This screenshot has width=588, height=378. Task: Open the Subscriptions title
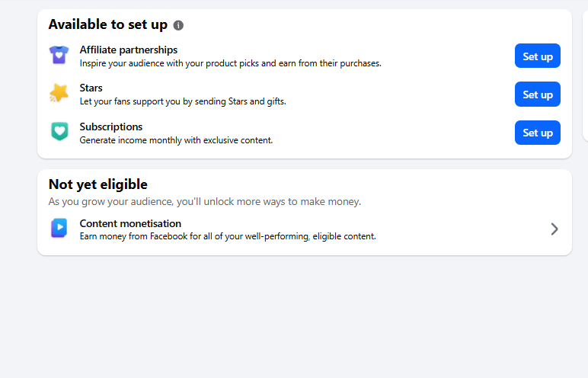pos(111,127)
